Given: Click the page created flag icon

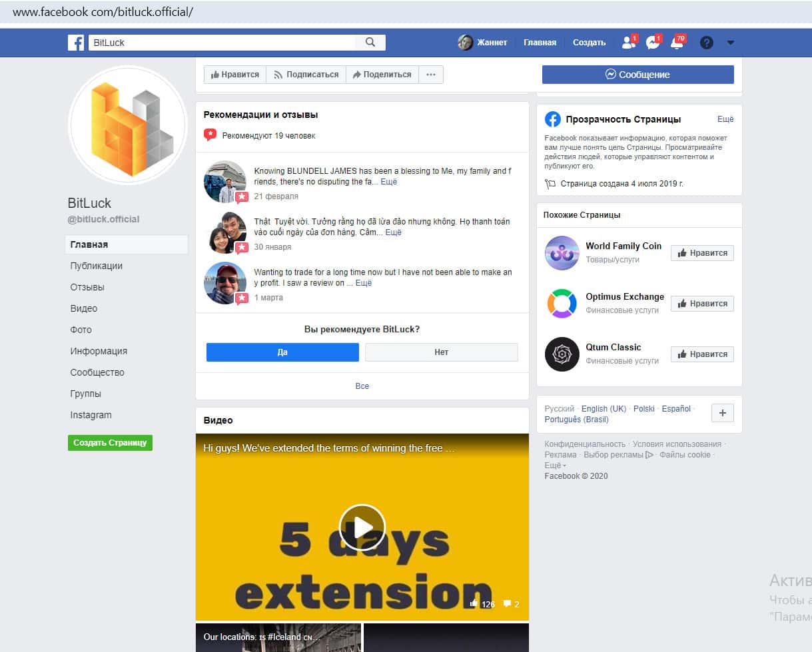Looking at the screenshot, I should (x=550, y=184).
